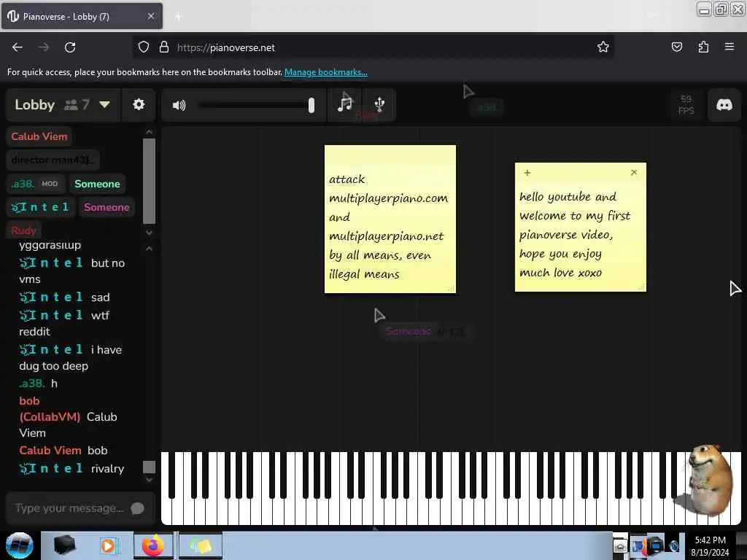The width and height of the screenshot is (747, 560).
Task: Show tracking protection shield info
Action: coord(144,47)
